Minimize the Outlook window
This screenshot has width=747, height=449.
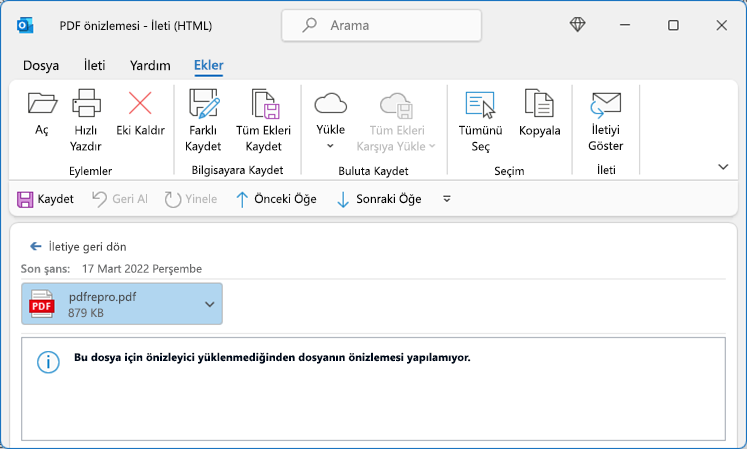(625, 25)
